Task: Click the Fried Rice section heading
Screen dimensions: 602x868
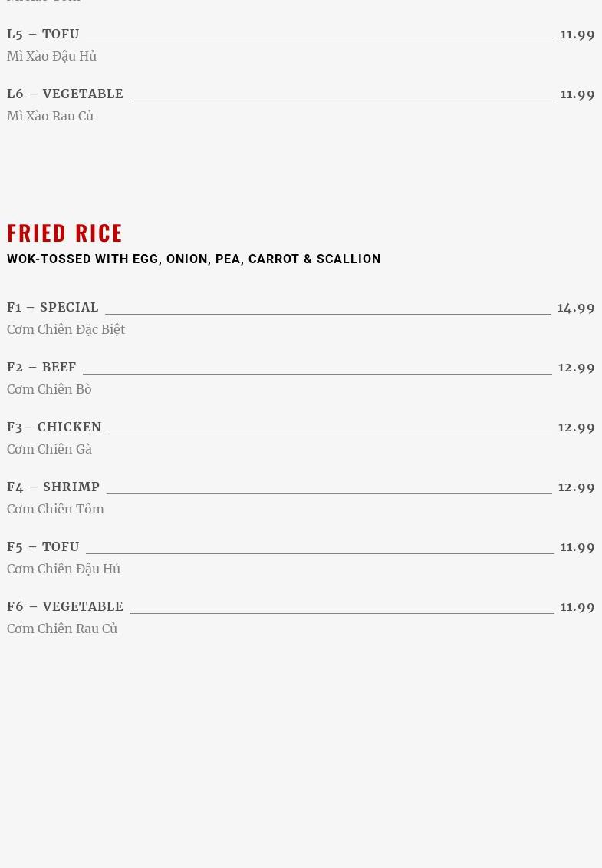Action: (64, 233)
